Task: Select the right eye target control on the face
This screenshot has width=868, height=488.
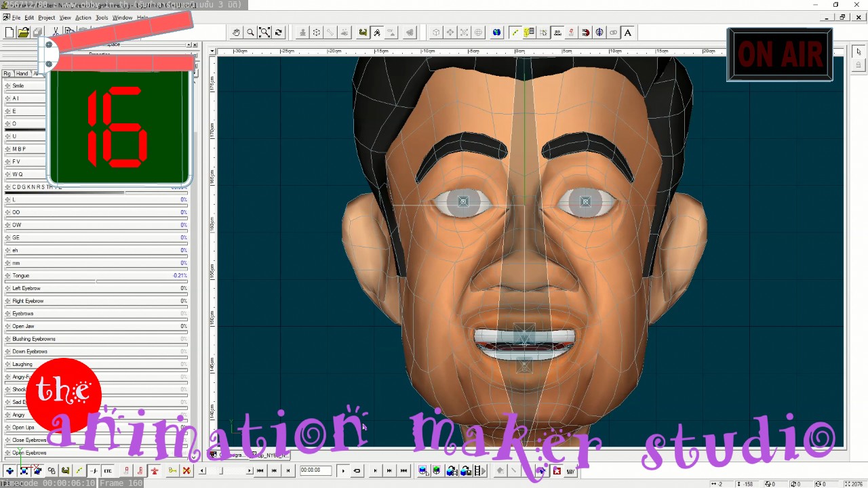Action: point(585,201)
